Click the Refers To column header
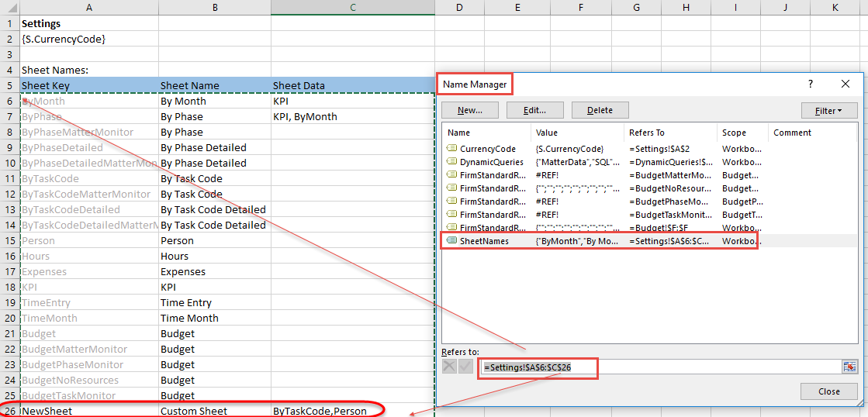Screen dimensions: 868x417 coord(670,133)
